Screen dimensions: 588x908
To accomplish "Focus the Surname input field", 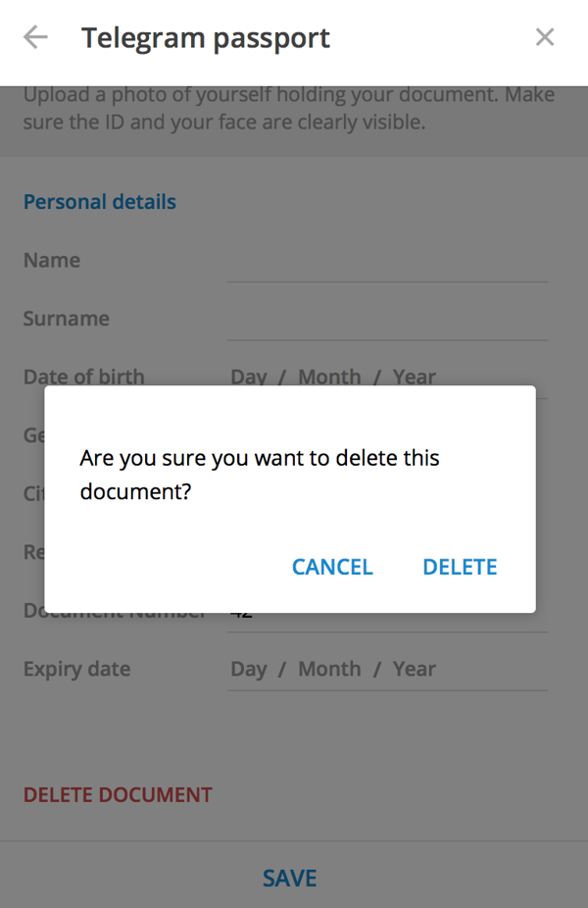I will (x=387, y=321).
